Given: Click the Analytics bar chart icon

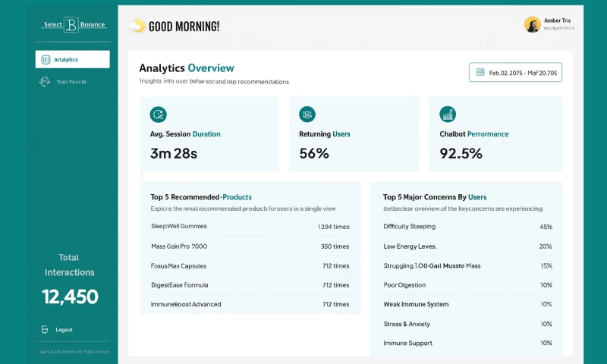Looking at the screenshot, I should point(46,60).
